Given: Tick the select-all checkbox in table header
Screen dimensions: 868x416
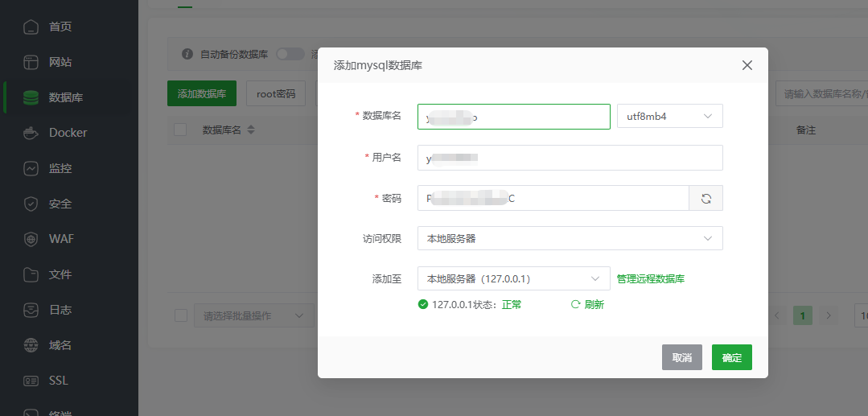Looking at the screenshot, I should pyautogui.click(x=180, y=130).
